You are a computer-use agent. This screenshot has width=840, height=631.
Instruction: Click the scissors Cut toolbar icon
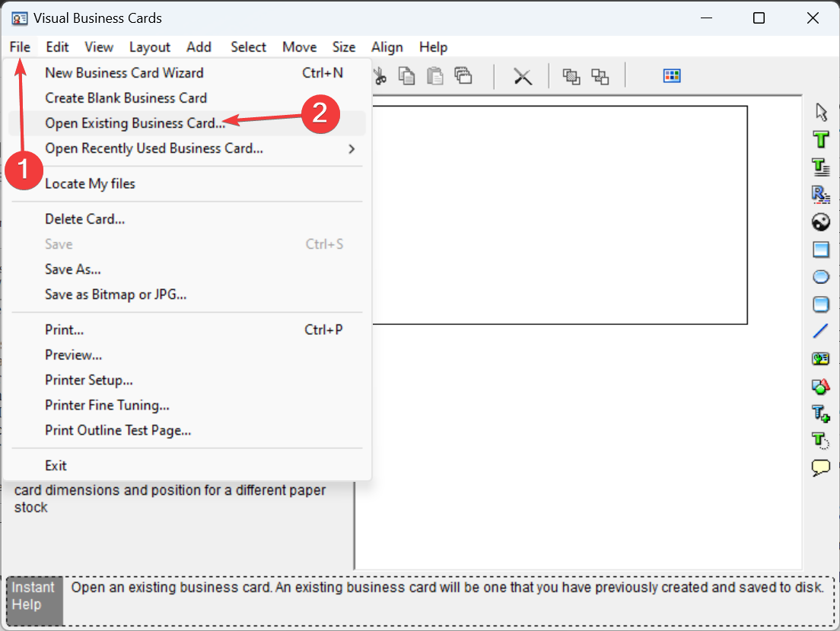coord(380,76)
